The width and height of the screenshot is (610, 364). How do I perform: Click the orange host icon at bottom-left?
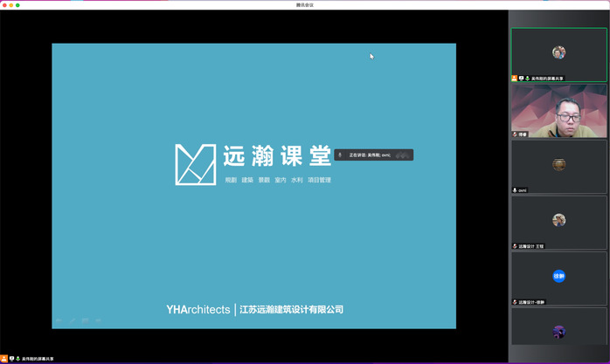point(3,359)
